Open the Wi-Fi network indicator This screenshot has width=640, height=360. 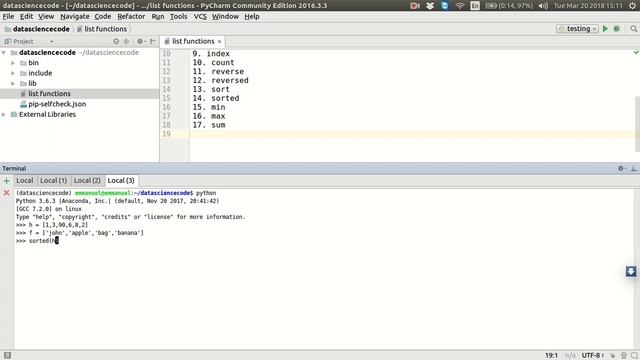click(x=460, y=6)
